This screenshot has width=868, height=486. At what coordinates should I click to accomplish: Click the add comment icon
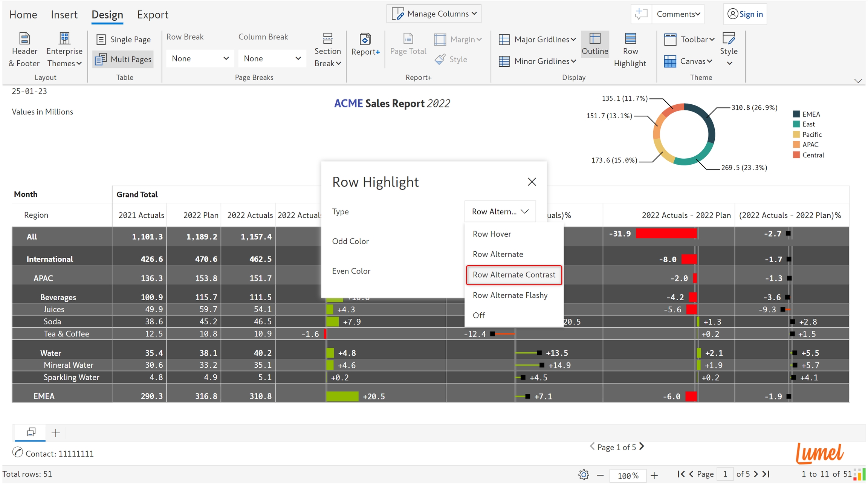pyautogui.click(x=641, y=14)
